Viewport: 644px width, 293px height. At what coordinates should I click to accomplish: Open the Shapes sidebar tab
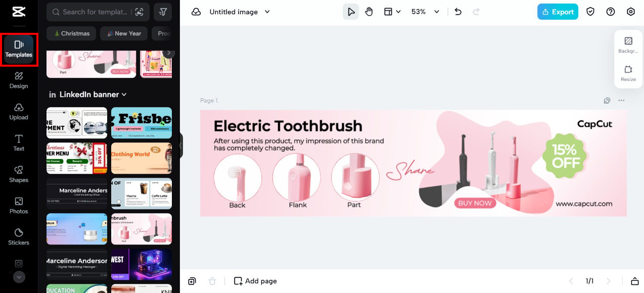point(19,174)
